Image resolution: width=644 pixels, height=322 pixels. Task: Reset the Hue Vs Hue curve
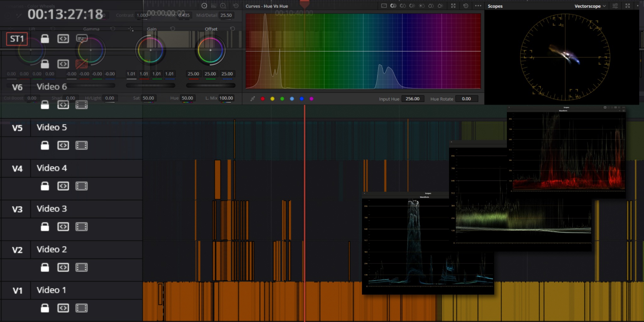click(466, 6)
